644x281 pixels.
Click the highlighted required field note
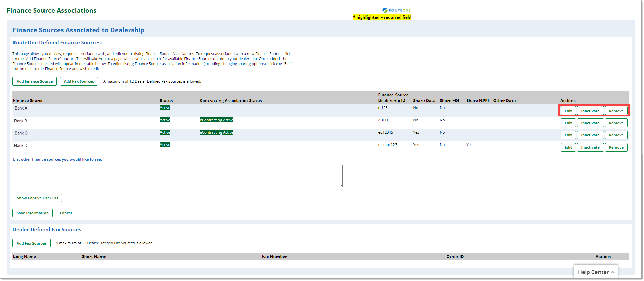(x=382, y=17)
